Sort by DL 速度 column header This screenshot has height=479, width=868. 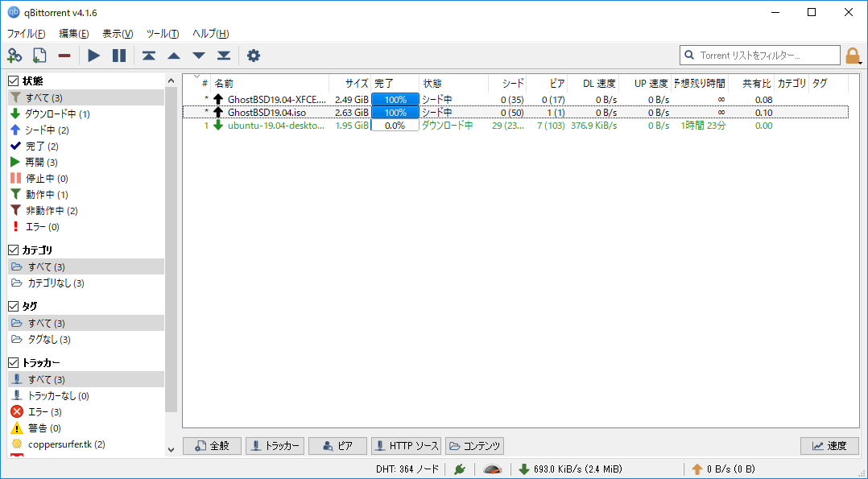coord(593,84)
